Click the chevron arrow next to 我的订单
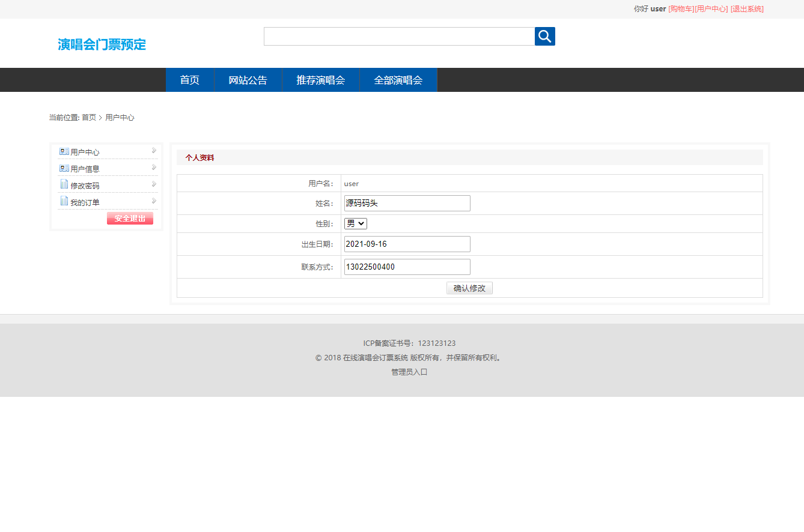This screenshot has width=804, height=532. point(154,201)
